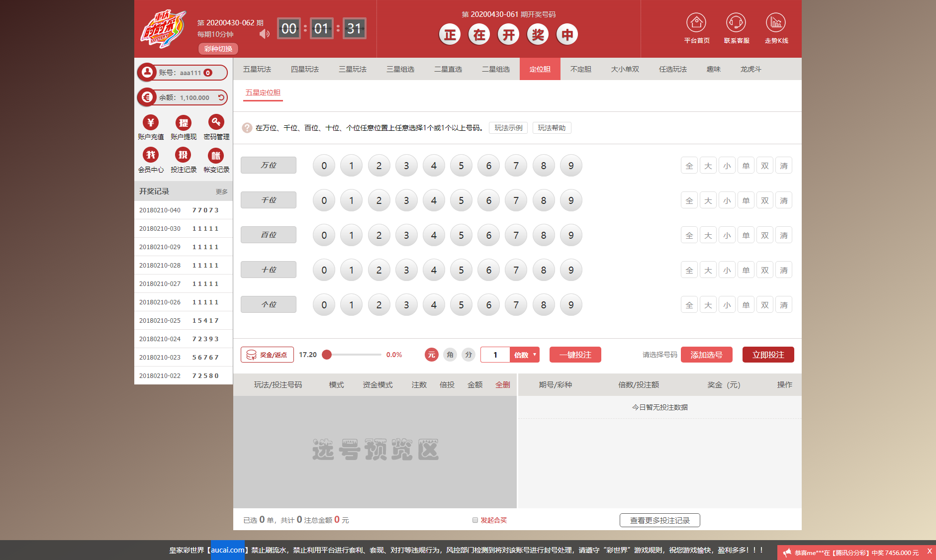Screen dimensions: 936x560
Task: Open 账户充值 recharge icon
Action: pos(151,122)
